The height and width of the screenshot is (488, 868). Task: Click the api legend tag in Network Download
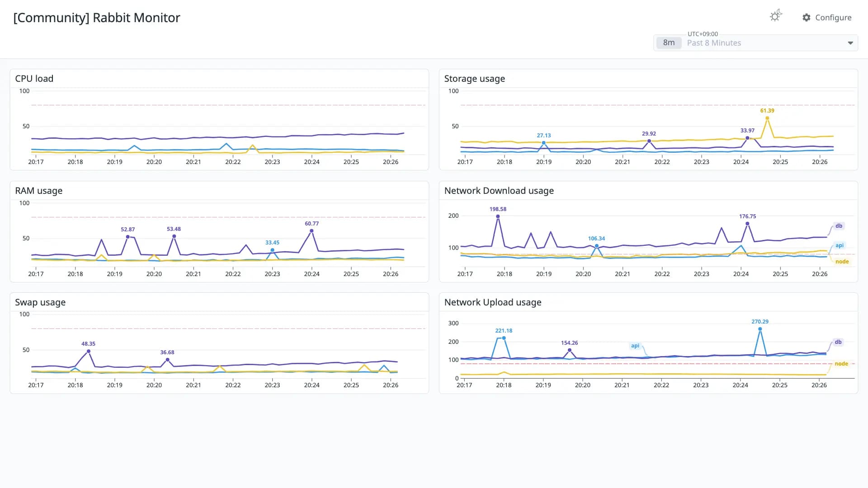pos(840,245)
